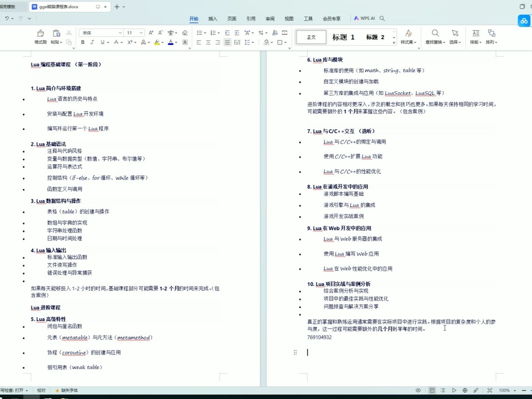Switch to web layout globe view

tap(465, 390)
